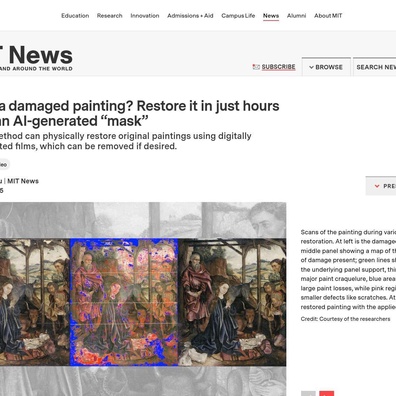The height and width of the screenshot is (396, 396).
Task: Go to the Innovation section
Action: tap(145, 16)
